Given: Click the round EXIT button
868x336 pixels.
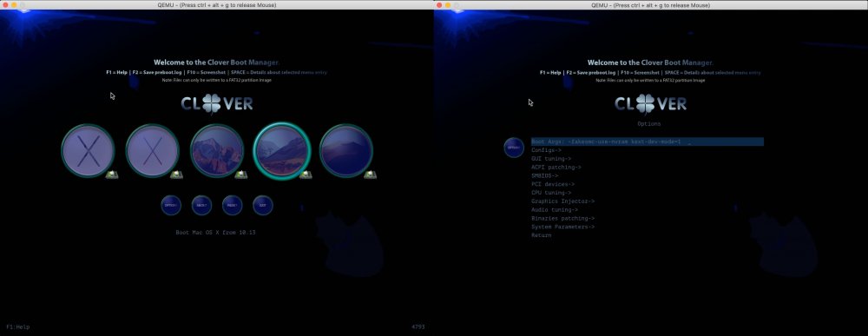Looking at the screenshot, I should pos(263,206).
